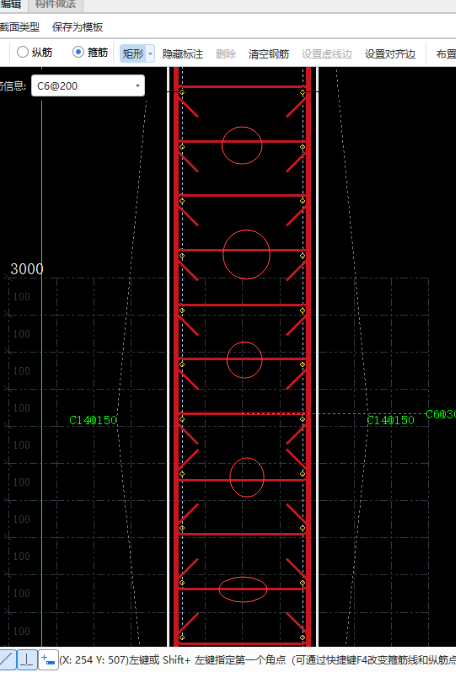Click the greyed 删除 button
Image resolution: width=456 pixels, height=691 pixels.
(226, 54)
